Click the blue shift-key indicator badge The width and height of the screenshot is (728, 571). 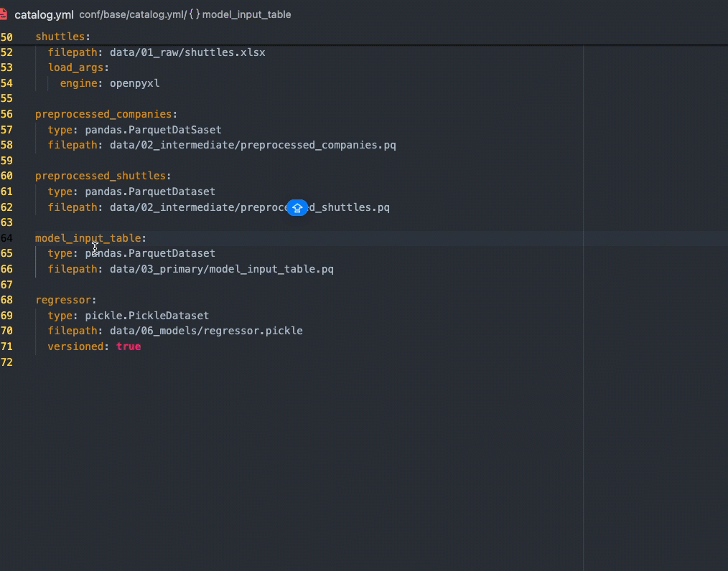tap(297, 208)
